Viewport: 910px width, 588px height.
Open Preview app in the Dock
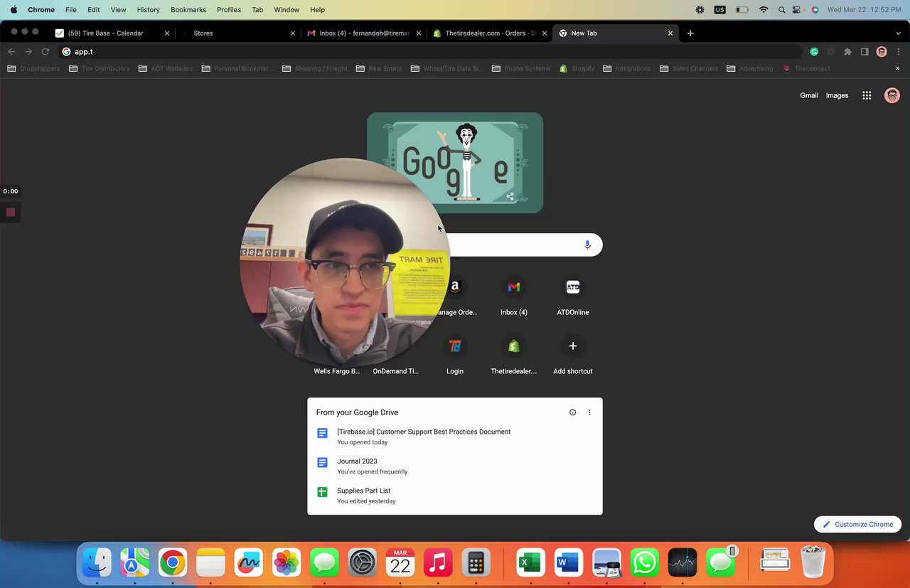tap(606, 563)
